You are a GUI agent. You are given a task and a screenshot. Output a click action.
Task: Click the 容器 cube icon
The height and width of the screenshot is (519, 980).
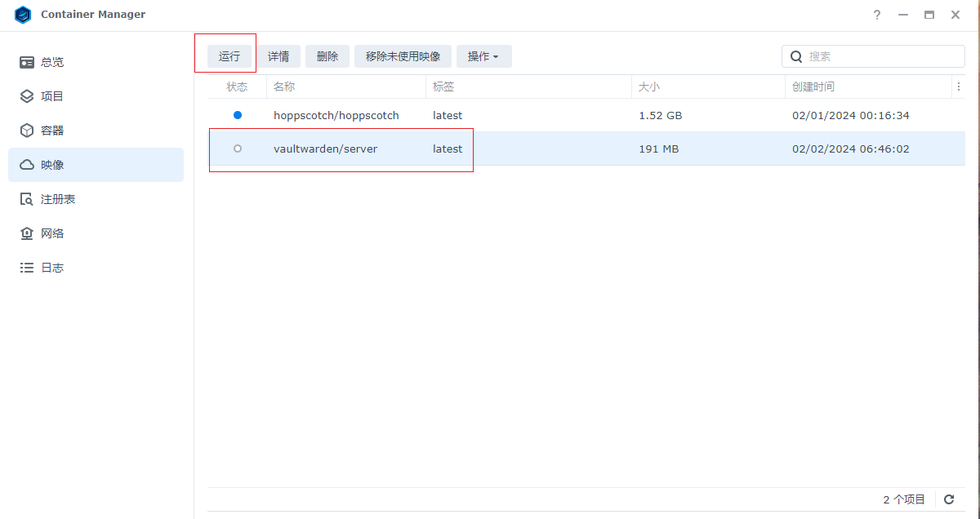tap(27, 131)
